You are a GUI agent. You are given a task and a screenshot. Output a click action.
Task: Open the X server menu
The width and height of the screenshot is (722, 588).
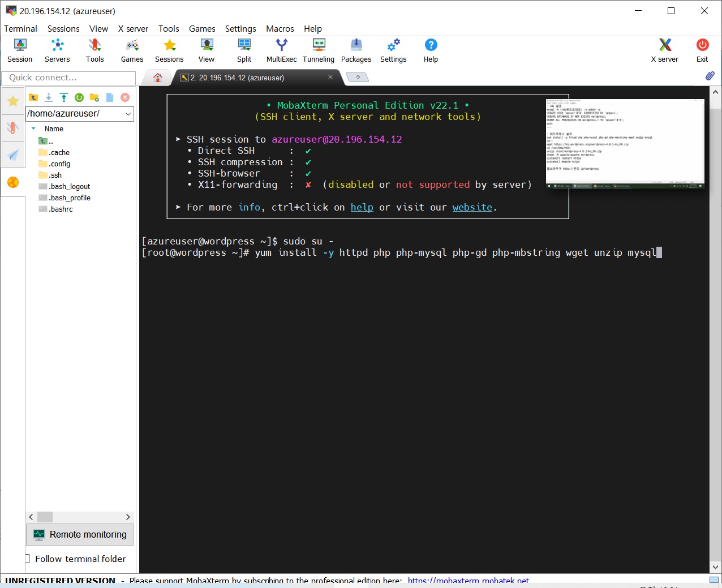point(133,28)
